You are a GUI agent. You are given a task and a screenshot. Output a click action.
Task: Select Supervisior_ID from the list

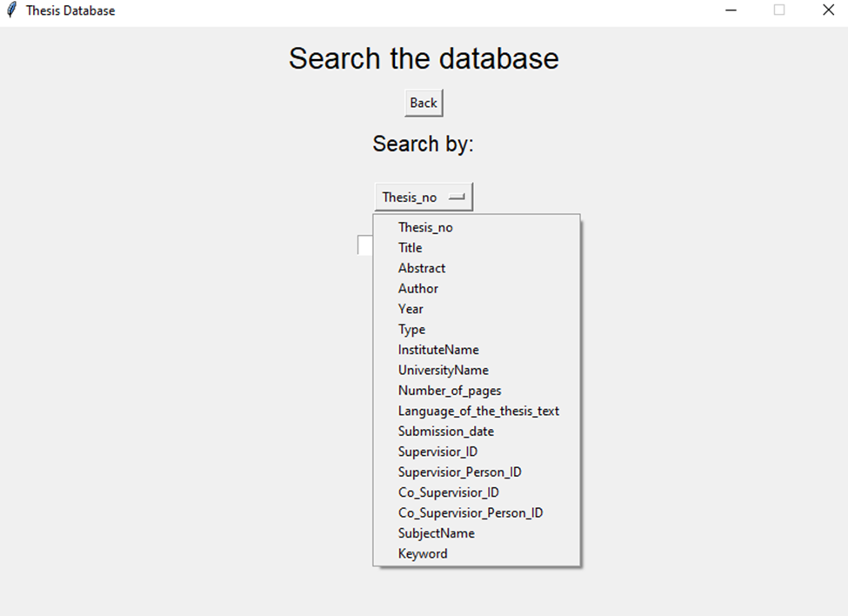437,452
